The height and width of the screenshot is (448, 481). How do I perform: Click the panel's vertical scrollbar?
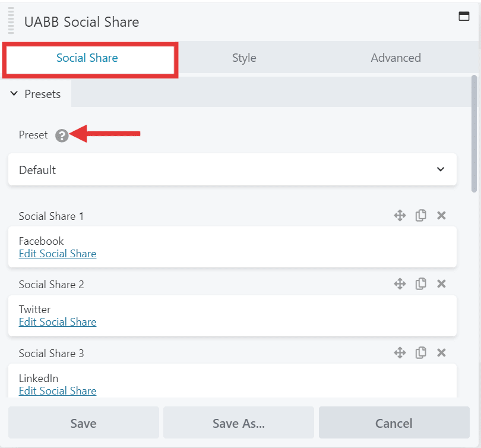pos(474,134)
